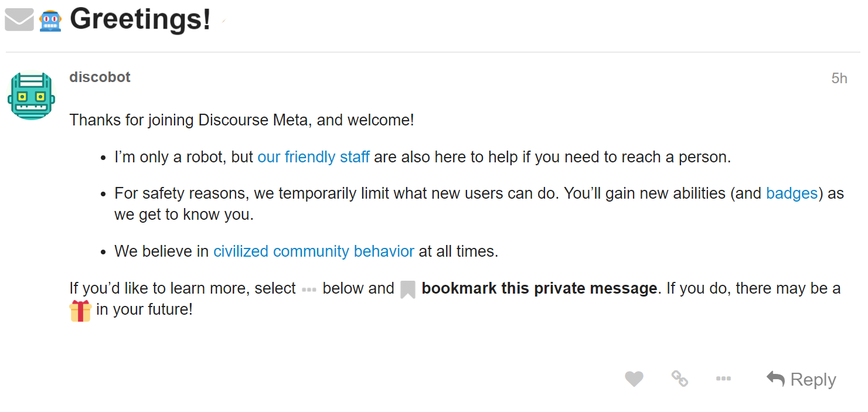Show more actions via the ellipsis button
This screenshot has height=412, width=868.
723,379
